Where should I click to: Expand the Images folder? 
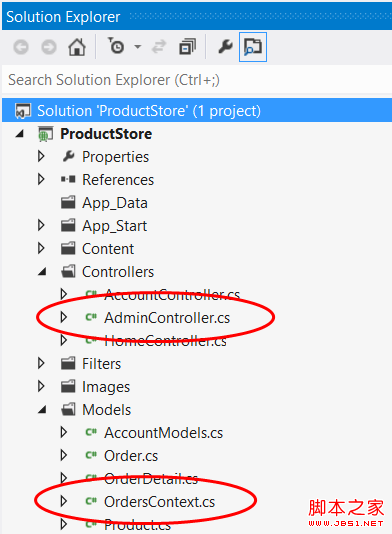[x=41, y=386]
